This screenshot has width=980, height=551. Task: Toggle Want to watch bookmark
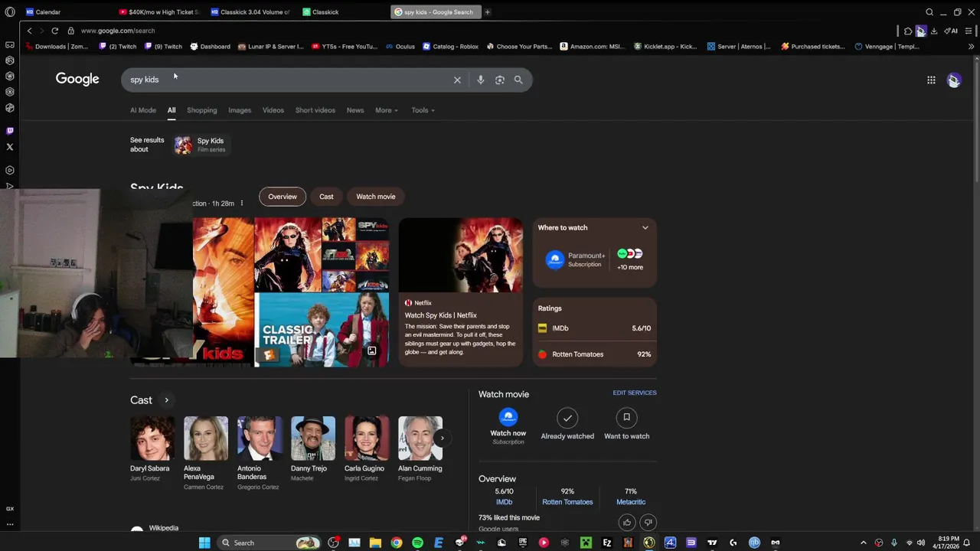(626, 418)
